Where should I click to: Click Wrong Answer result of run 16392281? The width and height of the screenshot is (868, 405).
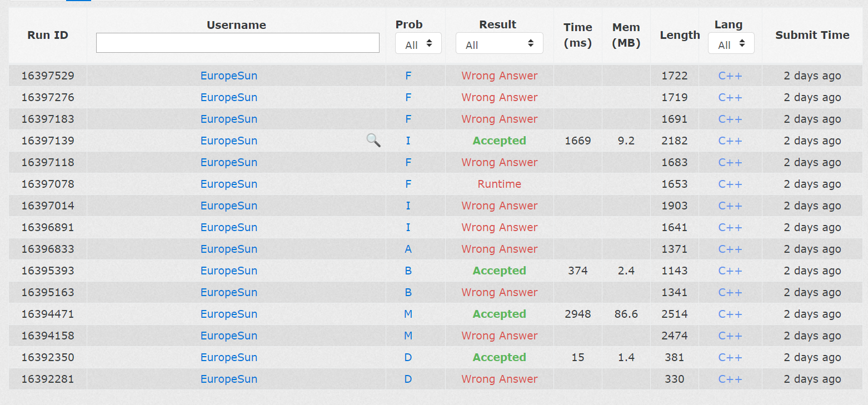tap(499, 379)
